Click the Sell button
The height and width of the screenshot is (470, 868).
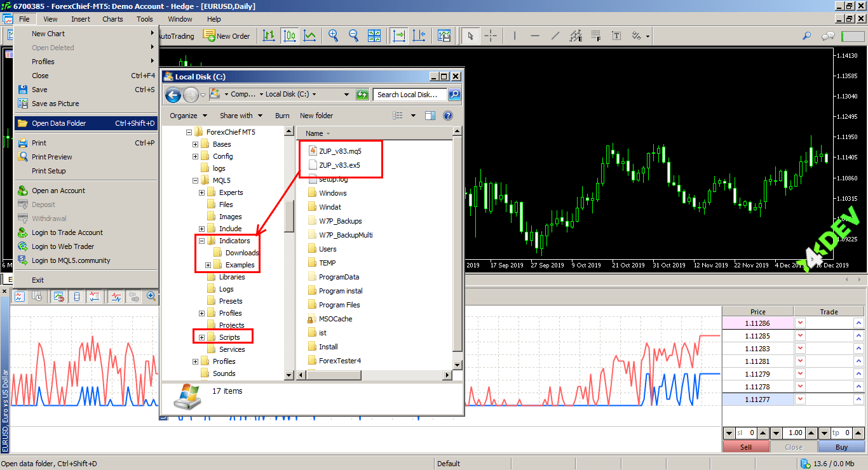click(746, 446)
